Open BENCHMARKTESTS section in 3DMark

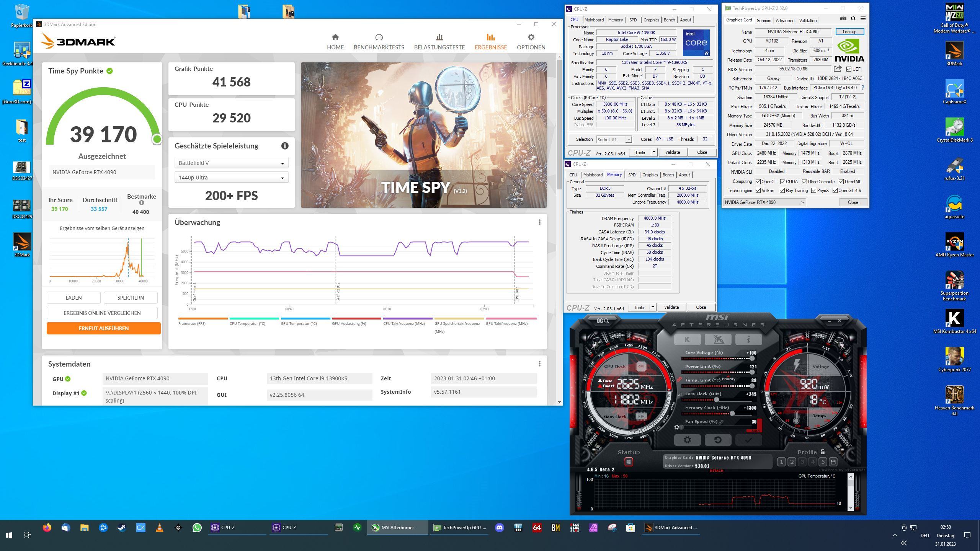click(x=379, y=42)
